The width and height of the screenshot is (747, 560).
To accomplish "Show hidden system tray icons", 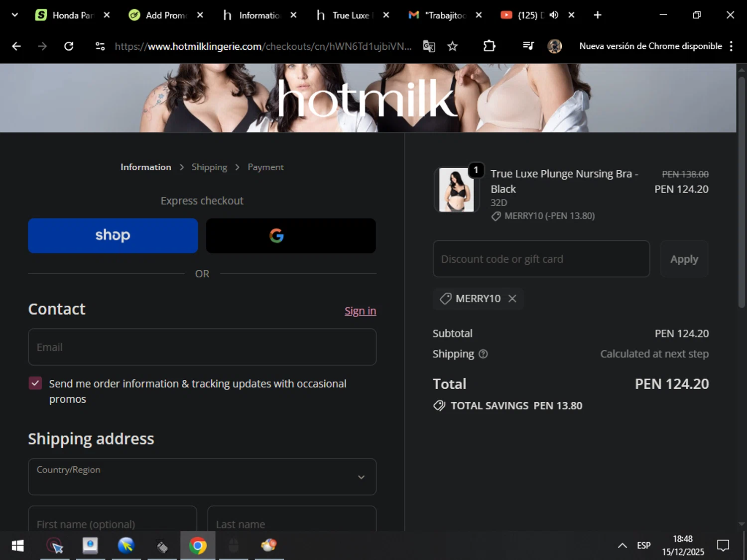I will point(622,546).
